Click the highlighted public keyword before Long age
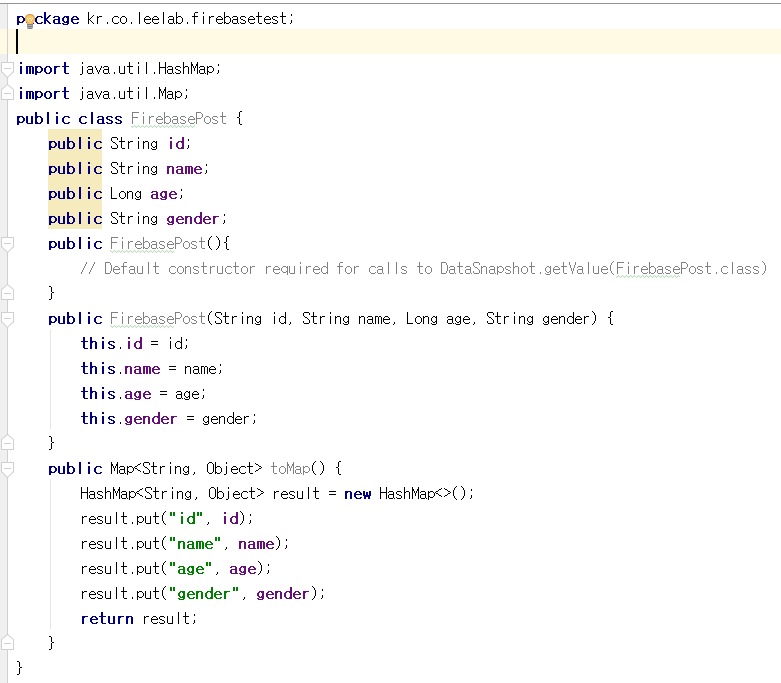Screen dimensions: 781x683 [75, 194]
